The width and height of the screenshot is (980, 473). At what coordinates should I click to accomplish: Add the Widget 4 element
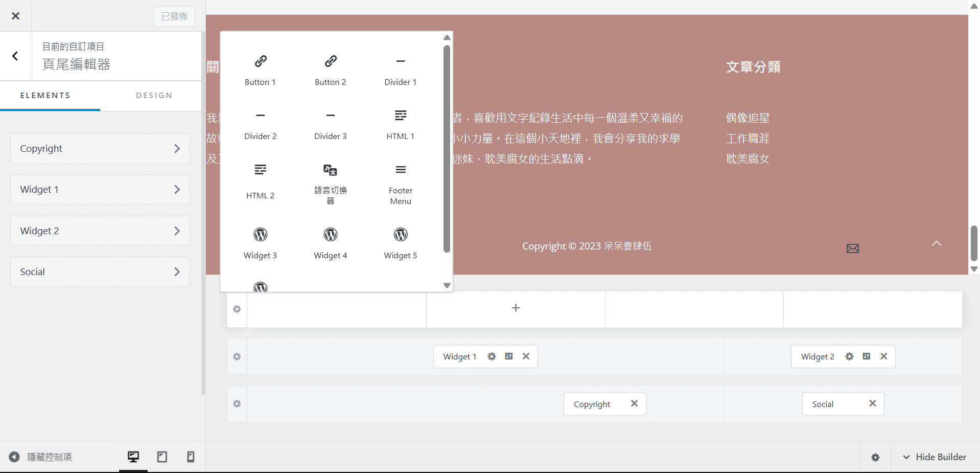pyautogui.click(x=330, y=244)
